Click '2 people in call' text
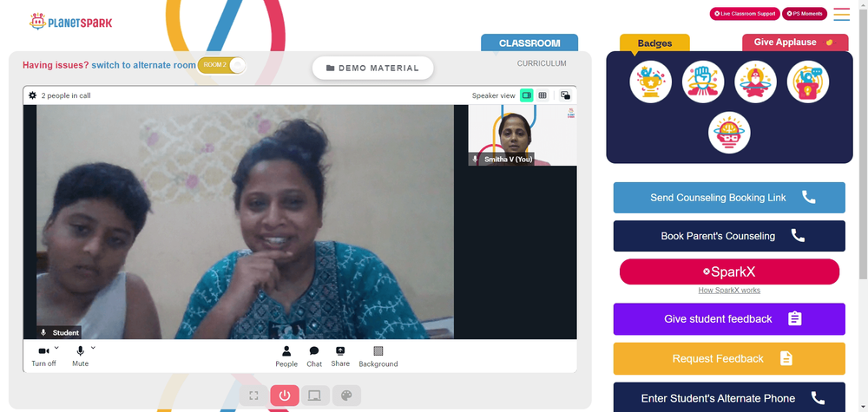The width and height of the screenshot is (868, 412). (x=66, y=95)
